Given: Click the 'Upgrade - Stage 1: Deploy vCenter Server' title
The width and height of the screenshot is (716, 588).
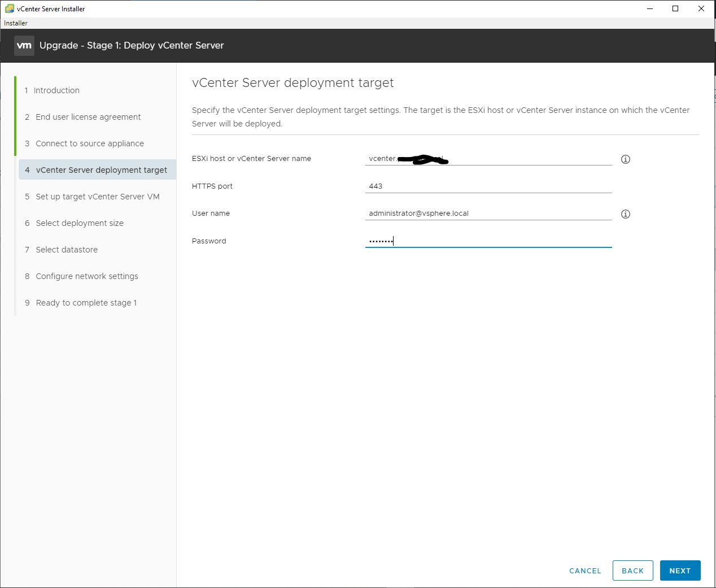Looking at the screenshot, I should (132, 46).
